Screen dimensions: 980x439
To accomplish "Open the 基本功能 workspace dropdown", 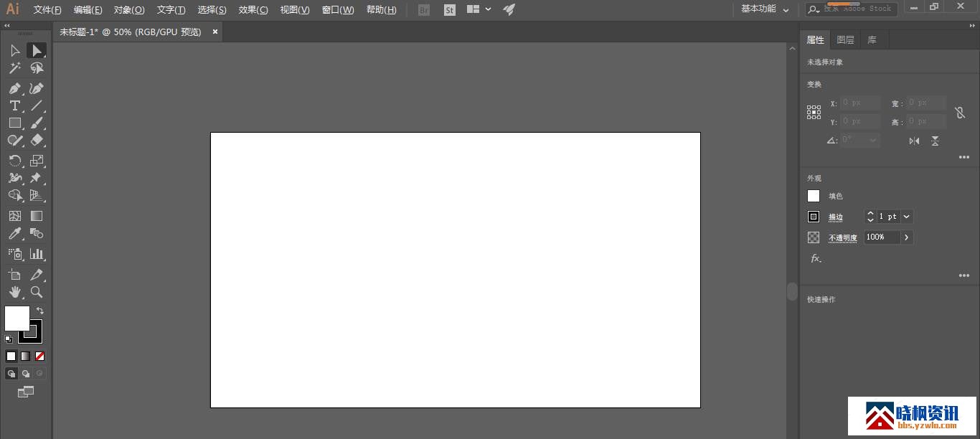I will click(765, 9).
